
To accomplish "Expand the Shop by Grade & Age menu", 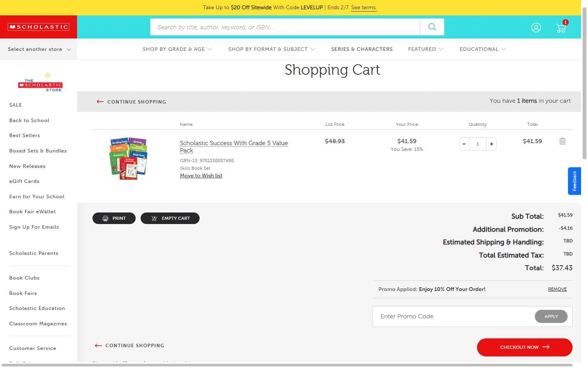I will click(177, 49).
